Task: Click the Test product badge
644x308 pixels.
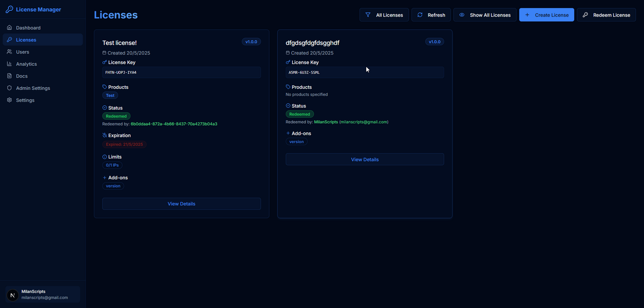Action: click(110, 95)
